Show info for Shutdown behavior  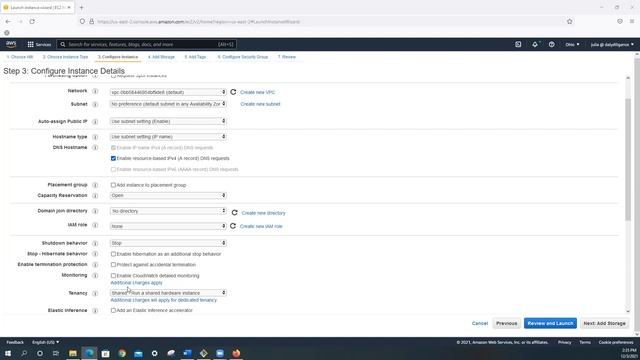pyautogui.click(x=95, y=243)
